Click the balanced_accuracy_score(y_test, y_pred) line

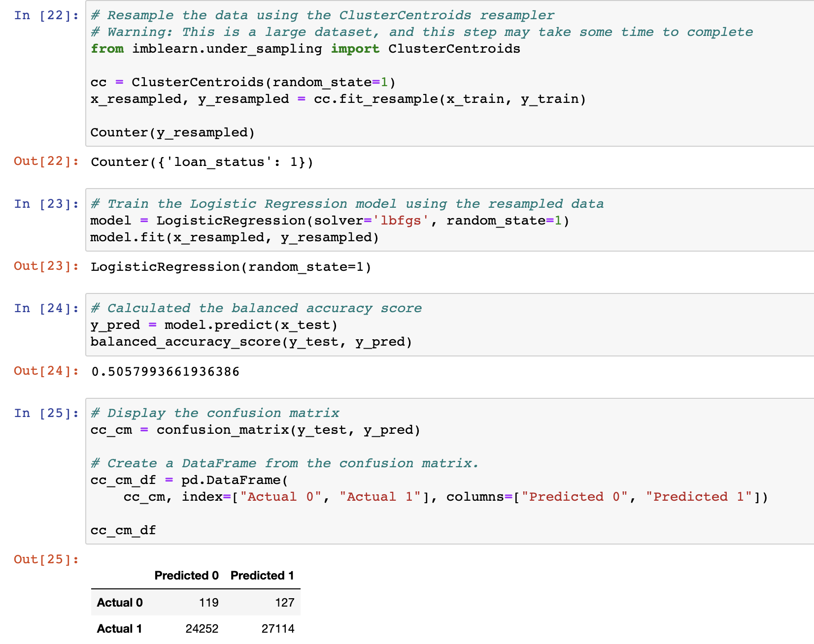[251, 342]
